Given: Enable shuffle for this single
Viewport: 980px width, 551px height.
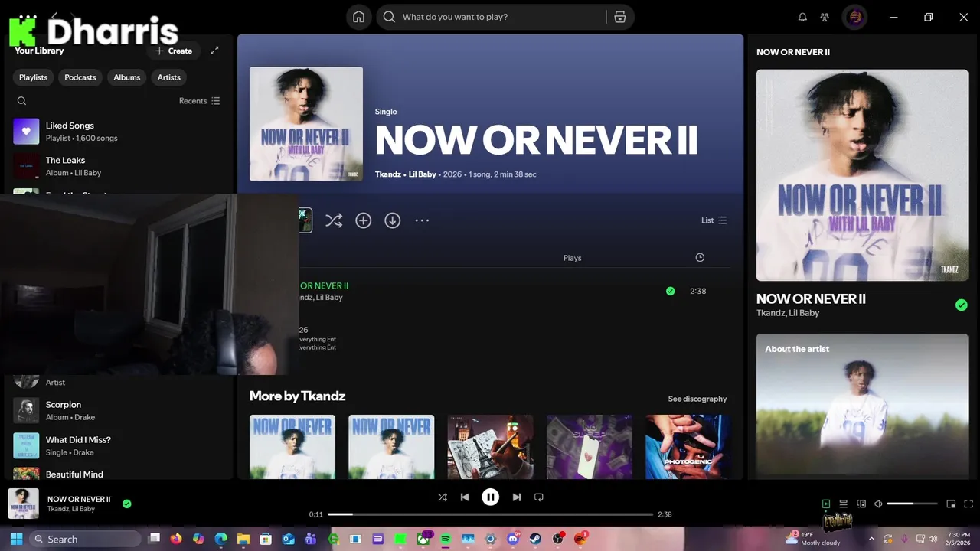Looking at the screenshot, I should click(334, 220).
